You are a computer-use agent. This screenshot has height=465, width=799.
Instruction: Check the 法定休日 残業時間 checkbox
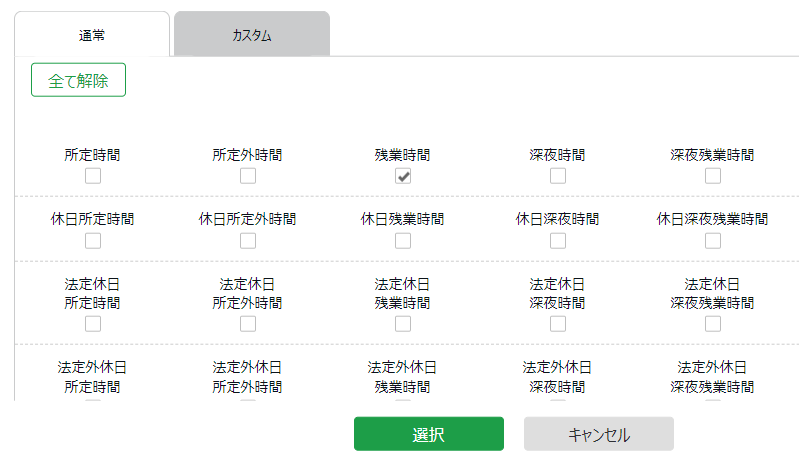point(403,324)
